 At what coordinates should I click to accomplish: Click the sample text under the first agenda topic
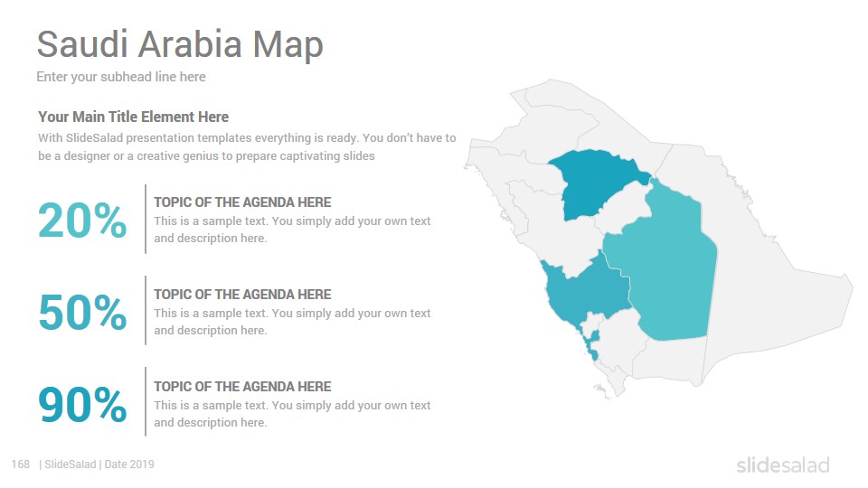click(292, 230)
